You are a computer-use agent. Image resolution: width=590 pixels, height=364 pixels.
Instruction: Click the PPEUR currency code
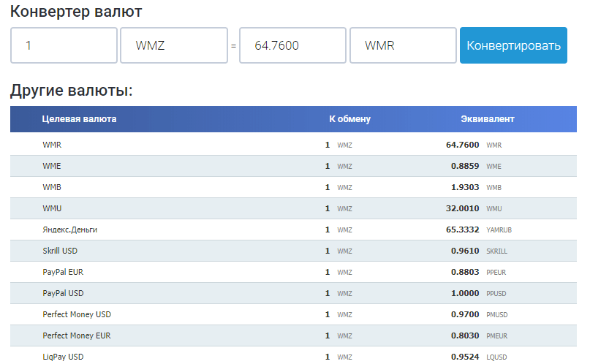496,272
